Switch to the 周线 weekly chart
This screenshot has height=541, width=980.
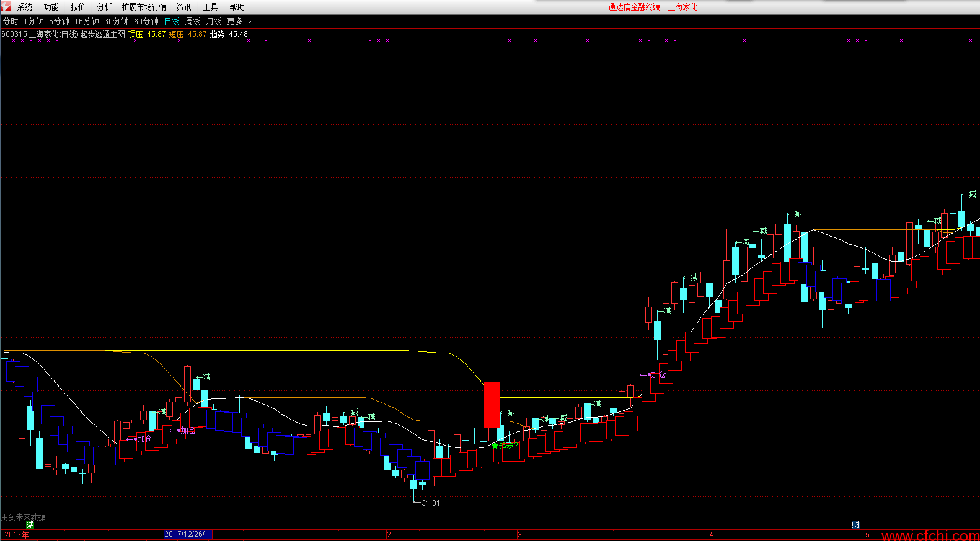(193, 21)
